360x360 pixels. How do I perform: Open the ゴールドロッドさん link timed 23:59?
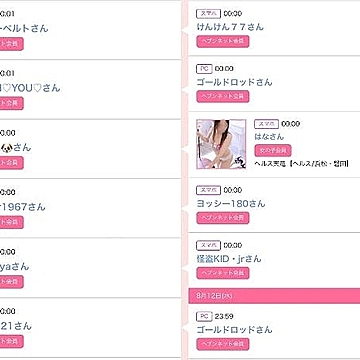[234, 330]
